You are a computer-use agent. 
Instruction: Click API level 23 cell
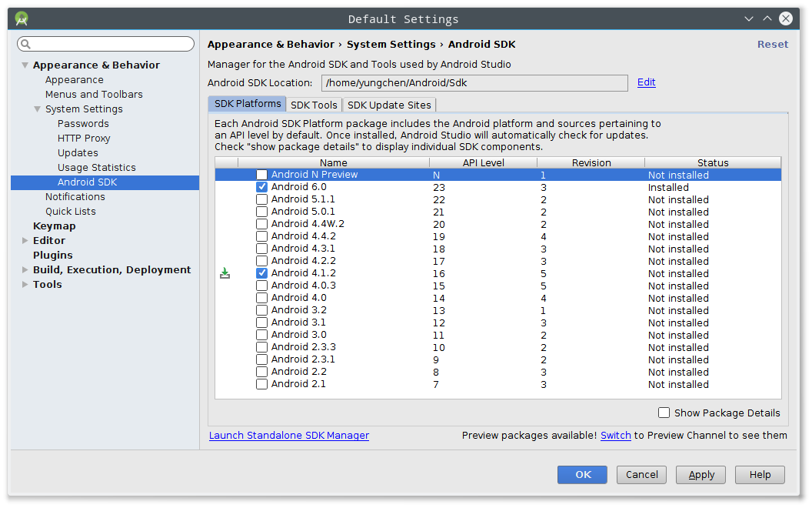point(439,188)
